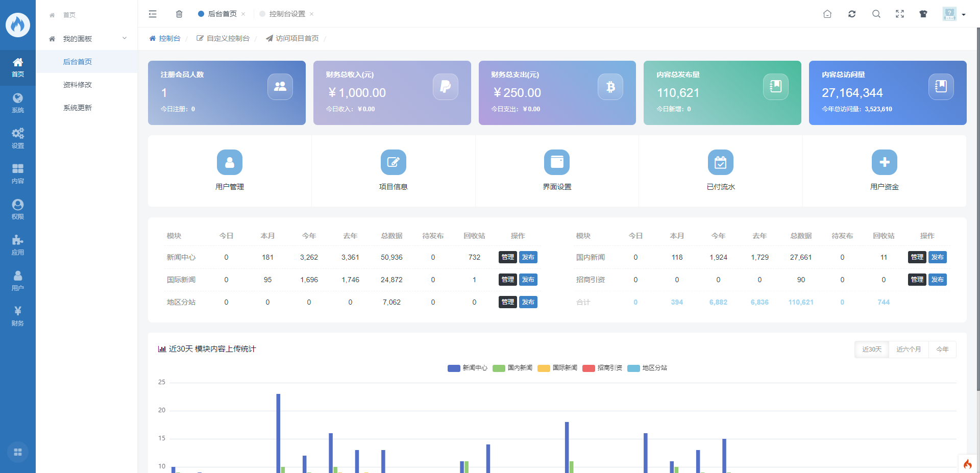Toggle 招商引资 series in chart legend

602,368
